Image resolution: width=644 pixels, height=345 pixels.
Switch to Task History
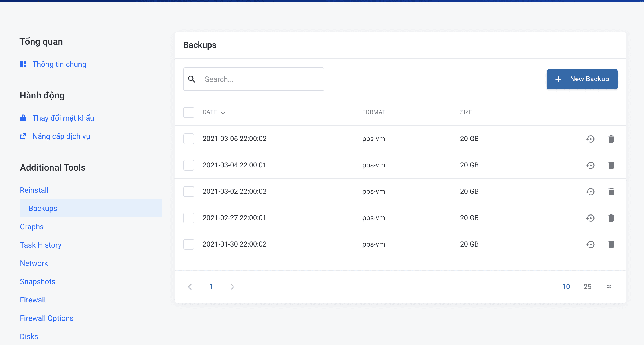(x=41, y=245)
